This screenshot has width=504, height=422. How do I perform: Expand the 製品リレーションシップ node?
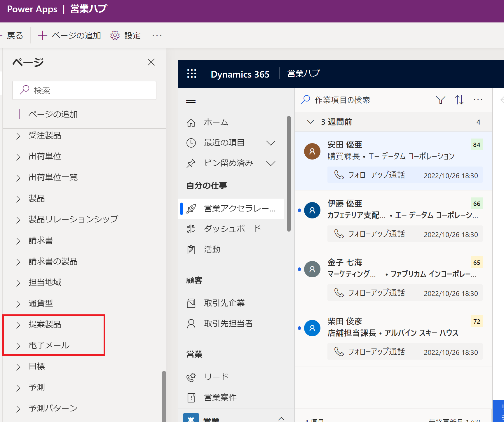pos(18,220)
